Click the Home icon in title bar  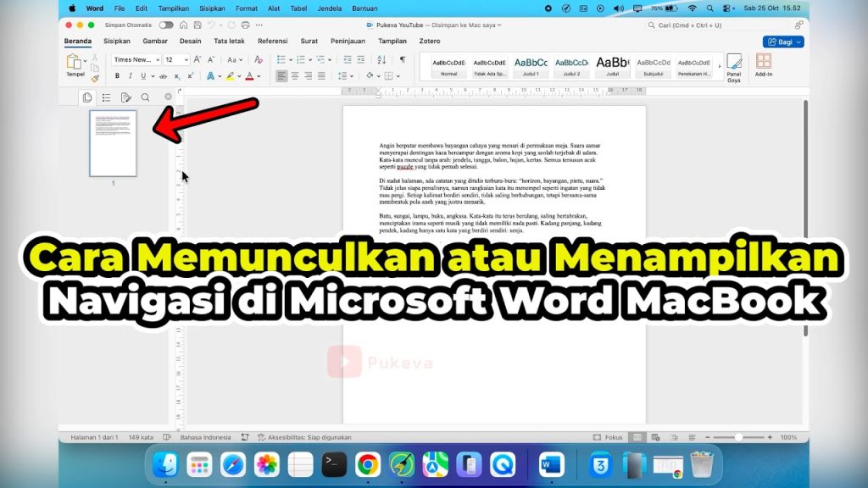(184, 25)
